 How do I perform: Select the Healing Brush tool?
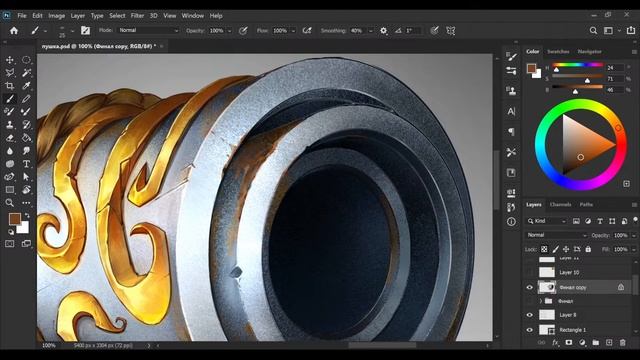click(10, 111)
